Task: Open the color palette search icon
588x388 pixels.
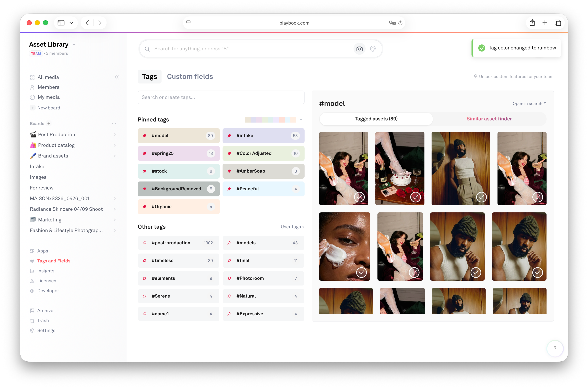Action: [373, 49]
